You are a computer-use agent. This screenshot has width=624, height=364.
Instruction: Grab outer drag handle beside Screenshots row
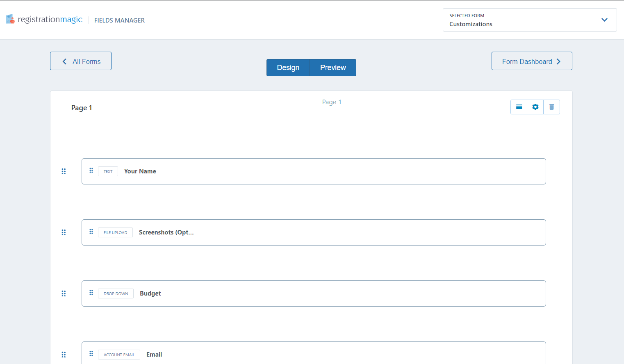click(x=64, y=232)
